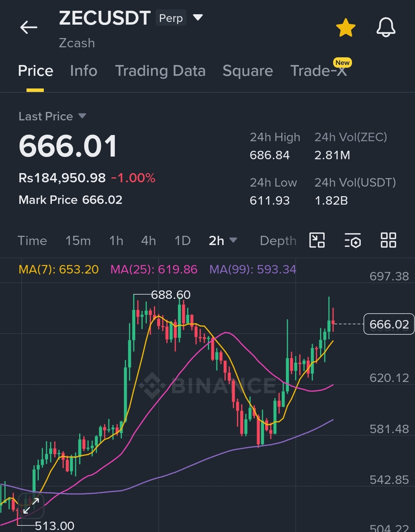
Task: Open chart indicator settings icon
Action: [352, 240]
